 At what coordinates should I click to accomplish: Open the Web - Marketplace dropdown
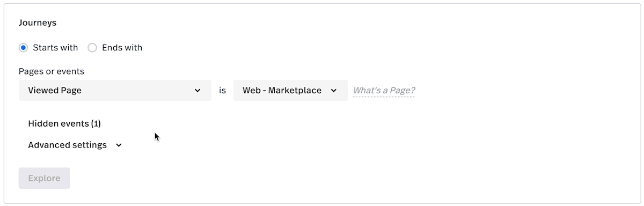click(x=290, y=90)
